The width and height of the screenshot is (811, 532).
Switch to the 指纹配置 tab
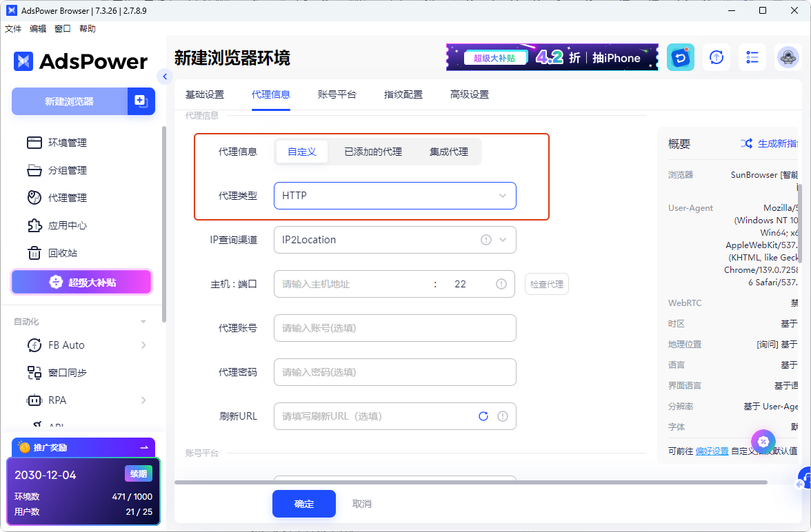pos(403,94)
